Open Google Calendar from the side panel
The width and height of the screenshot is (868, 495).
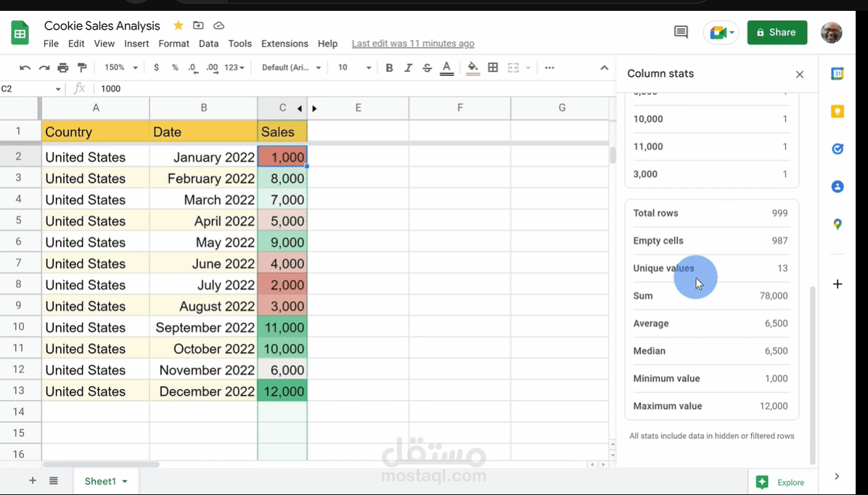(837, 73)
